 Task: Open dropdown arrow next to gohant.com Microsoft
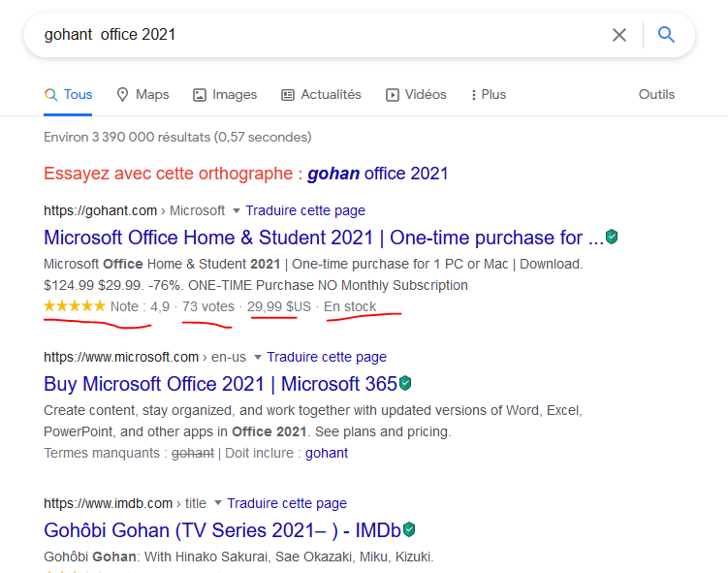[x=236, y=210]
